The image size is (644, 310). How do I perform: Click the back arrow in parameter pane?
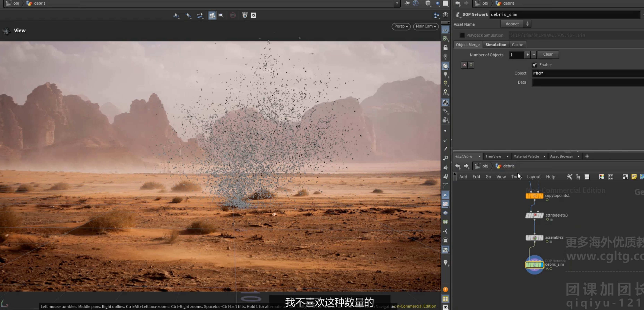[457, 3]
